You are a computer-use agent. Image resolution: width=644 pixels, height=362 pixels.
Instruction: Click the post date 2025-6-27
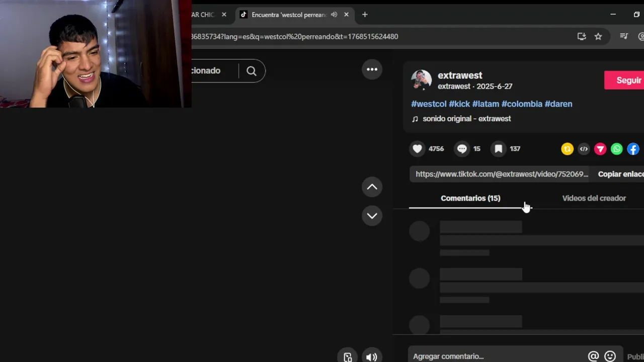click(495, 86)
